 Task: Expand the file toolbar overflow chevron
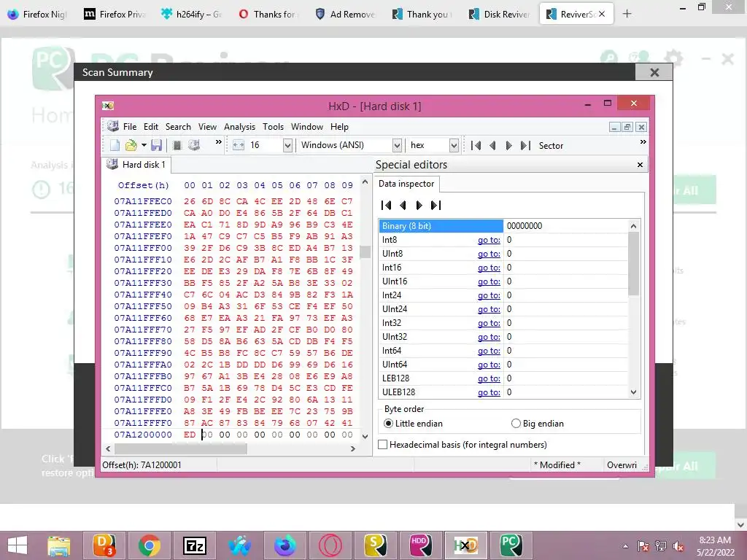(x=219, y=142)
